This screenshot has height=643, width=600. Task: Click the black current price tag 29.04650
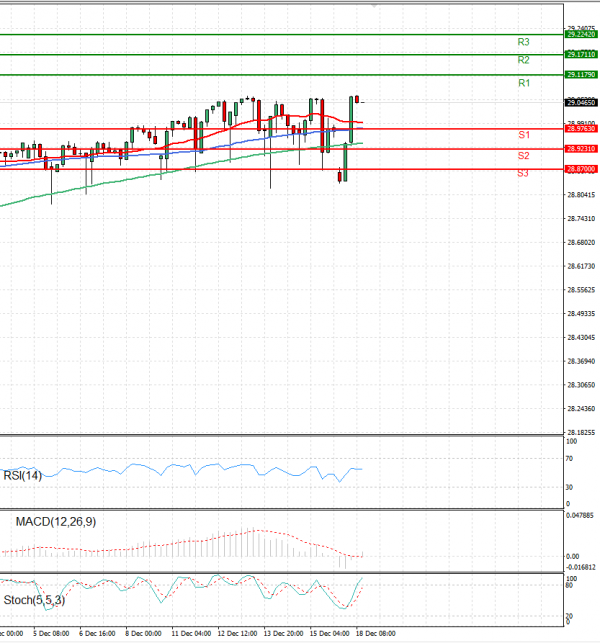(581, 102)
